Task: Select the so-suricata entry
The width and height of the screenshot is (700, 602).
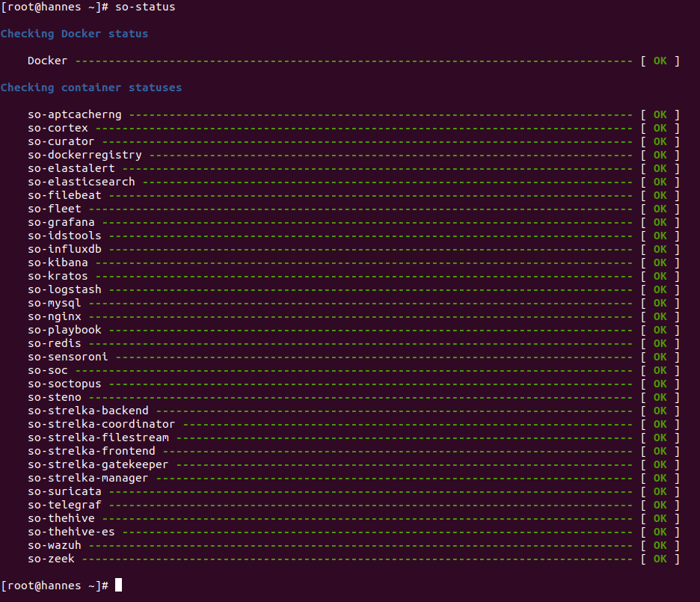Action: click(64, 491)
